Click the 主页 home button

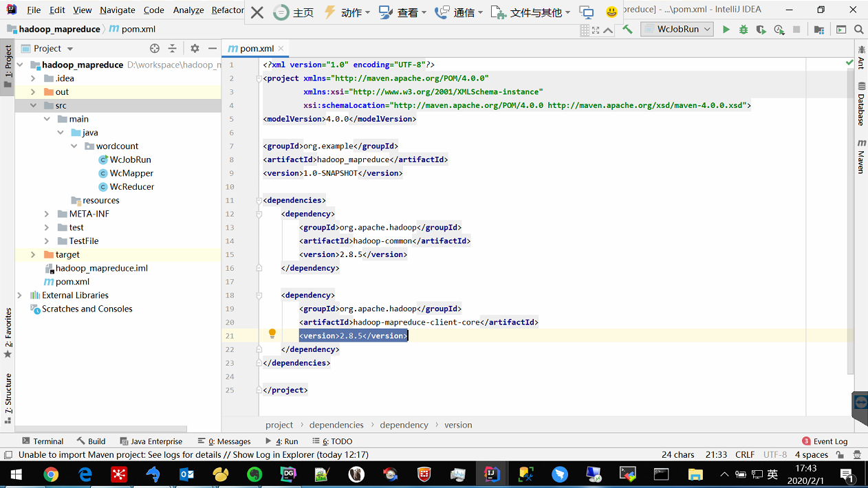(x=294, y=12)
